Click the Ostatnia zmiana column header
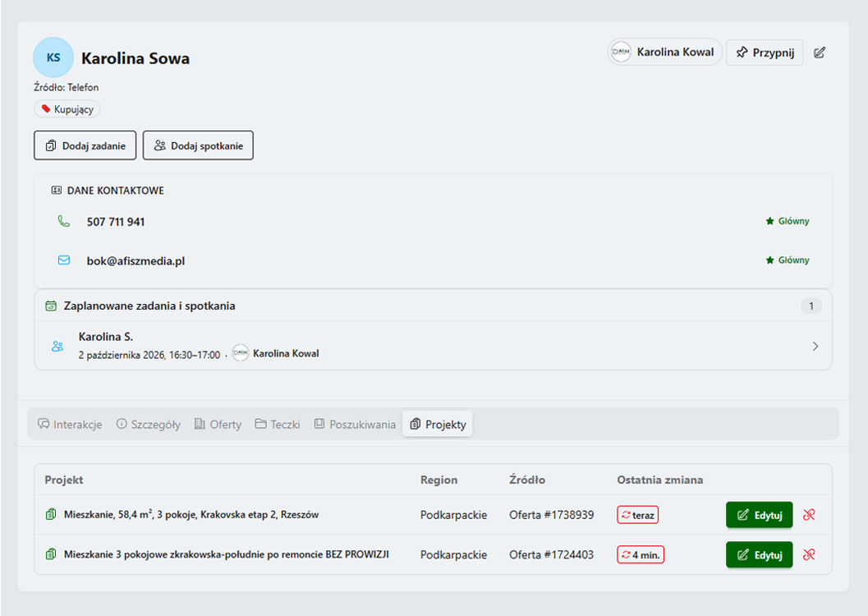 [x=660, y=480]
